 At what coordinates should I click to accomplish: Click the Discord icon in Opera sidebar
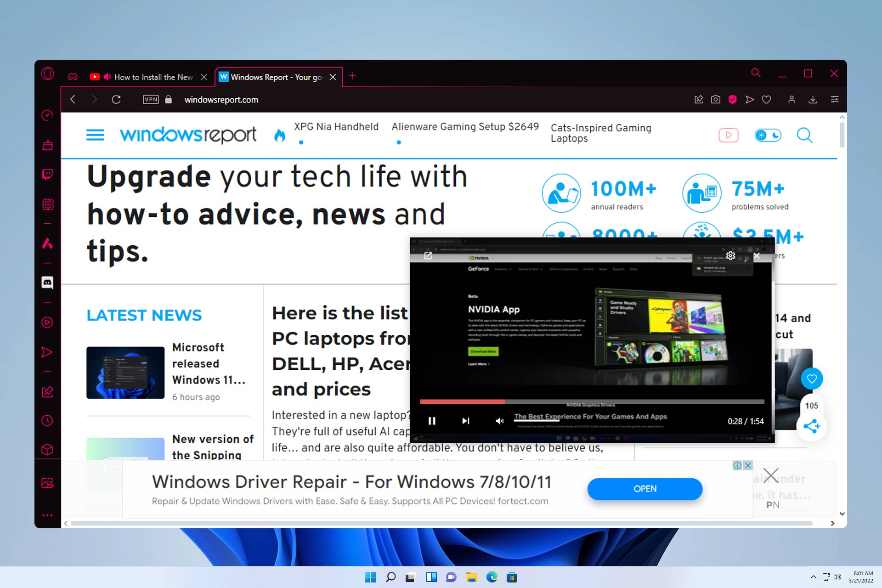(48, 282)
